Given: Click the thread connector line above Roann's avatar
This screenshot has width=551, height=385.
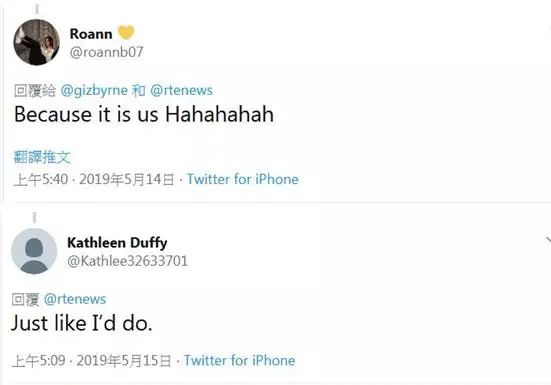Looking at the screenshot, I should click(x=37, y=9).
